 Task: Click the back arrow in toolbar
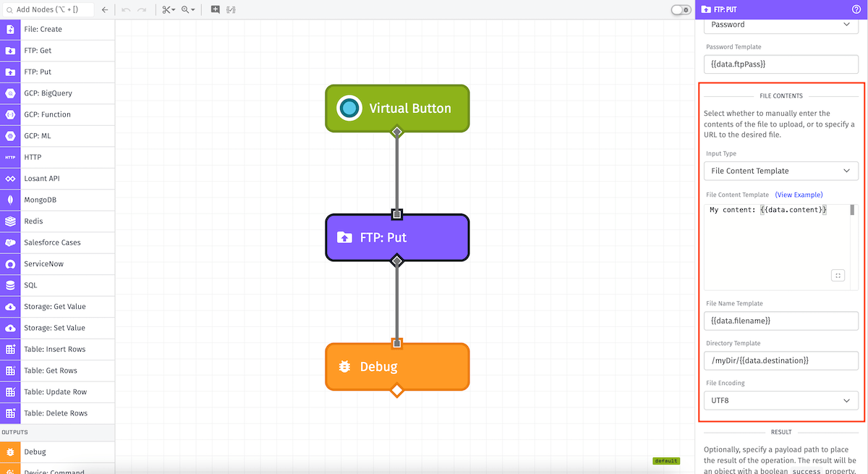pyautogui.click(x=105, y=10)
